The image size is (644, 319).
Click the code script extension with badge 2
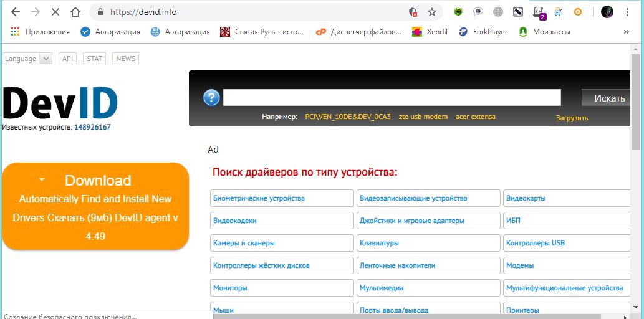[538, 12]
